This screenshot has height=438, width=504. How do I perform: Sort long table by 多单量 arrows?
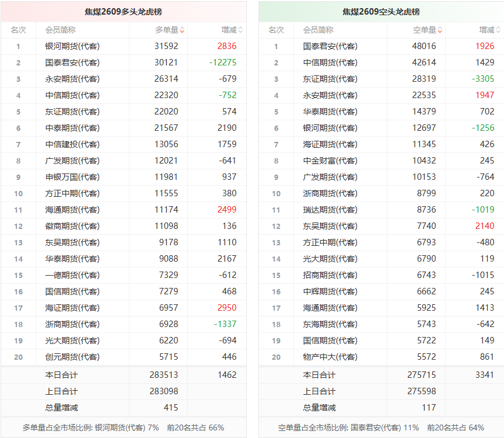pos(182,30)
